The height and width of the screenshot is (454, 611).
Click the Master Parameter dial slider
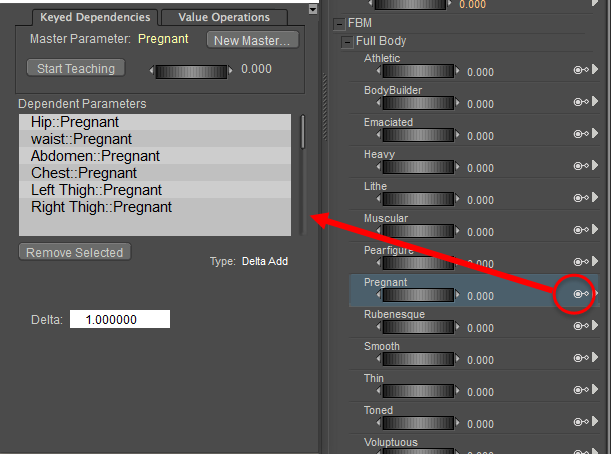191,72
